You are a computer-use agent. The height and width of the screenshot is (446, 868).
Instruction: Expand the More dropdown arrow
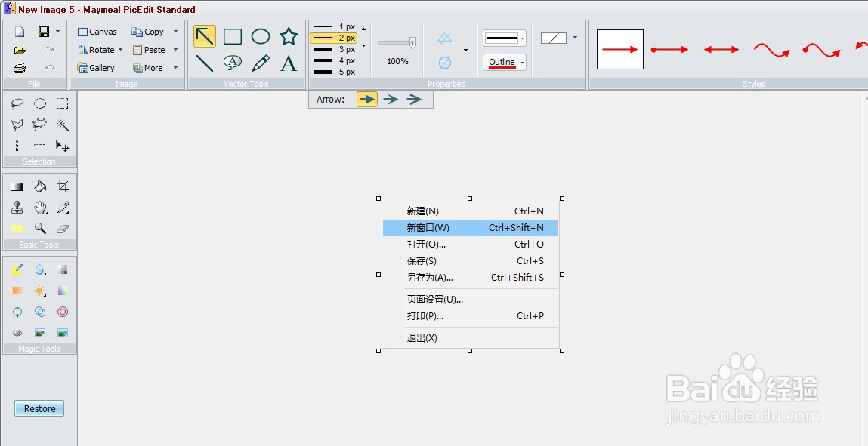(x=175, y=68)
